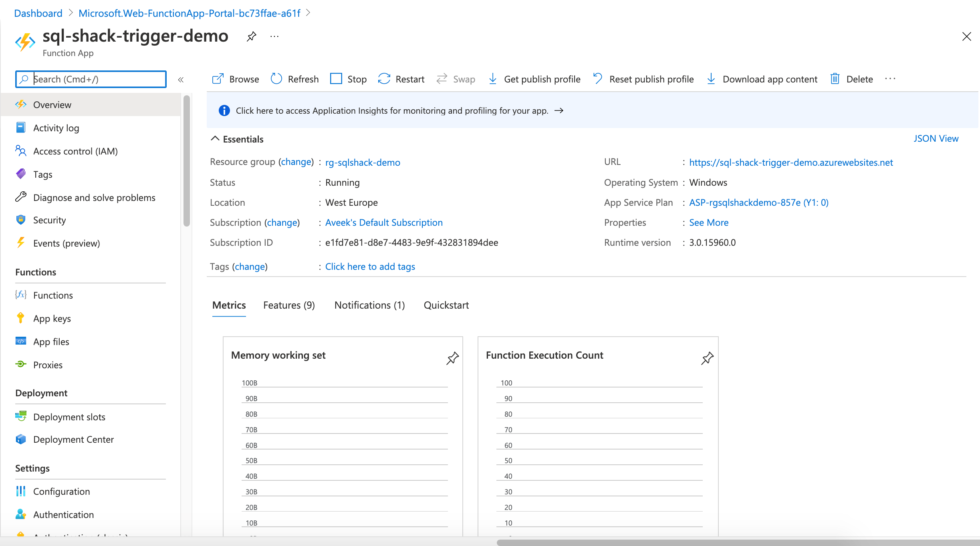Open the Proxies section
This screenshot has width=980, height=546.
pyautogui.click(x=48, y=365)
